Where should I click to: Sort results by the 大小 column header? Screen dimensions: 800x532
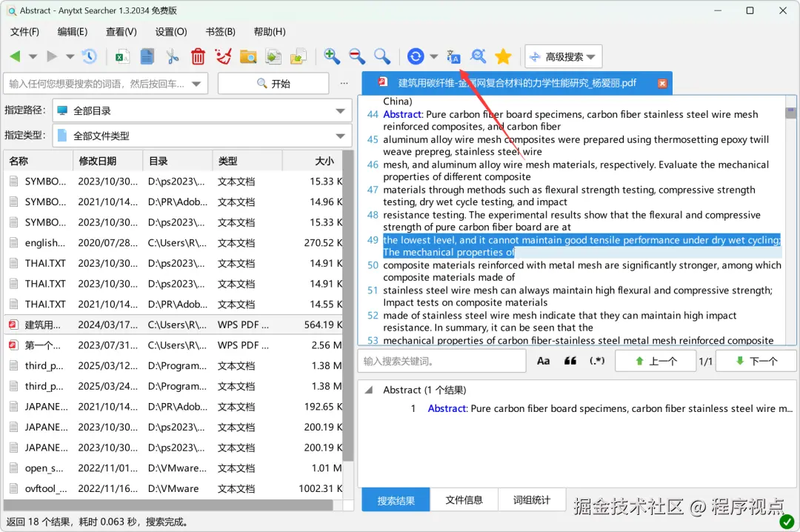[313, 161]
